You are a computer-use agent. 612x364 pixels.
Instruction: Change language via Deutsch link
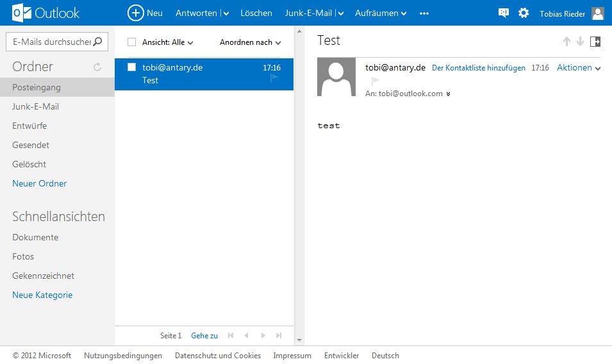pos(385,356)
